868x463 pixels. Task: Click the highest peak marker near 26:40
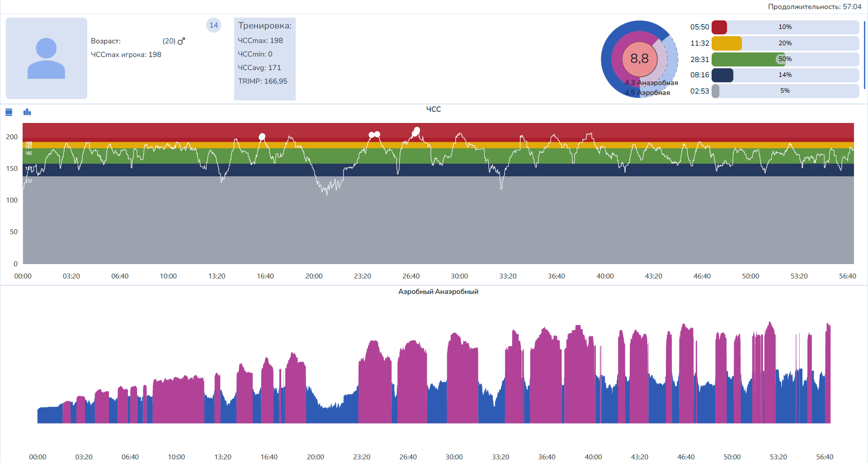(x=417, y=130)
